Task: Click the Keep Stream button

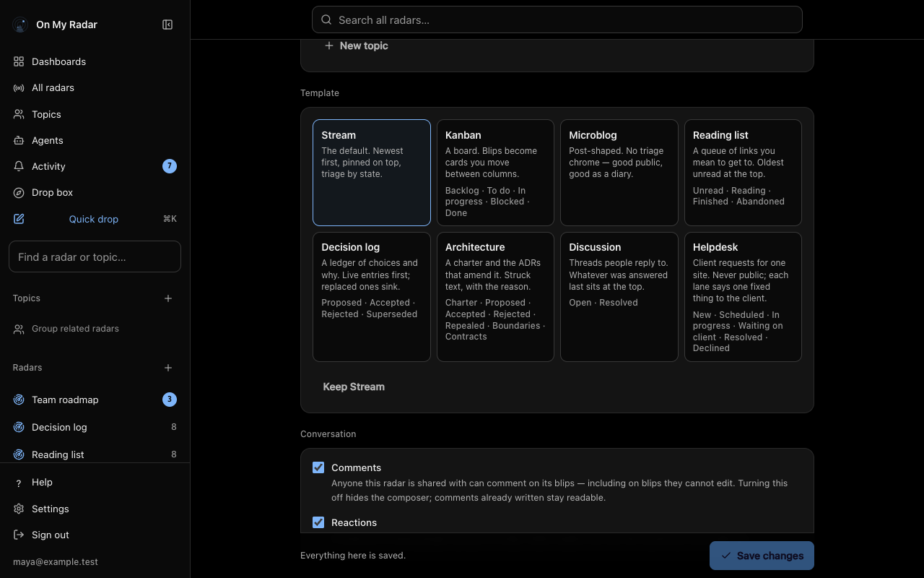Action: [354, 387]
